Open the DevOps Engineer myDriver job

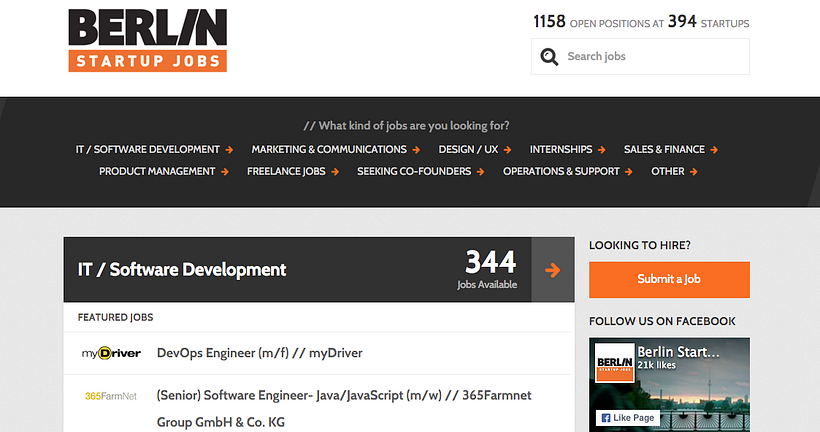point(259,353)
